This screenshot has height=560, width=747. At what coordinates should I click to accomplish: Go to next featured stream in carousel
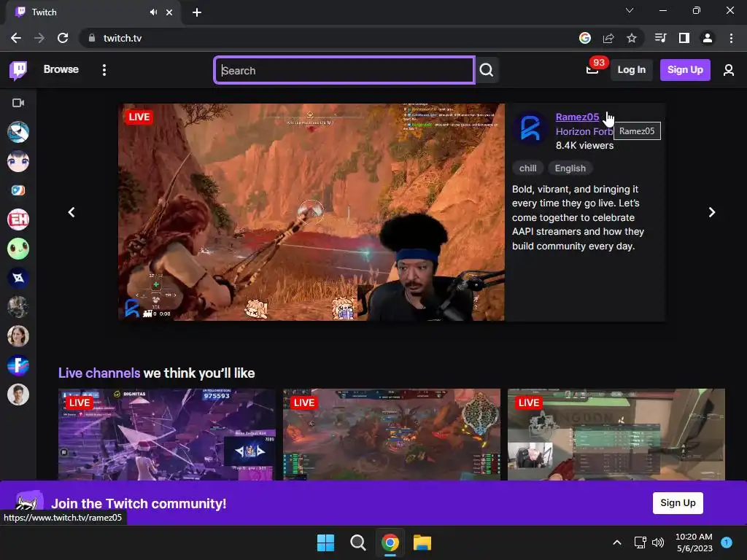[712, 212]
